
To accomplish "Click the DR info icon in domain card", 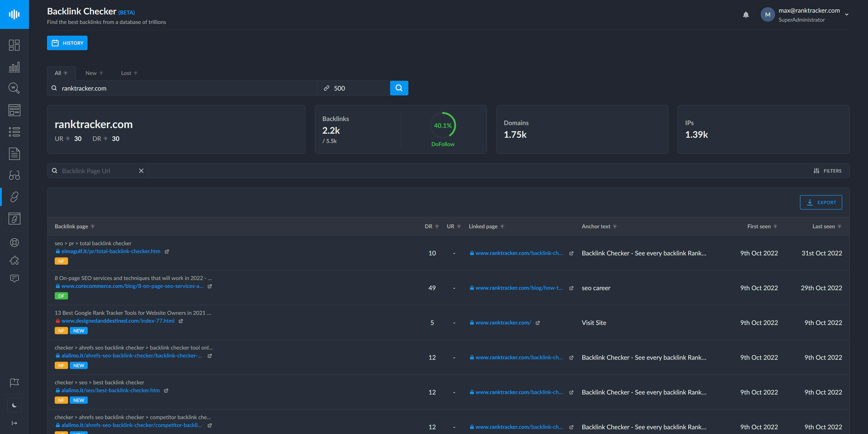I will [106, 139].
